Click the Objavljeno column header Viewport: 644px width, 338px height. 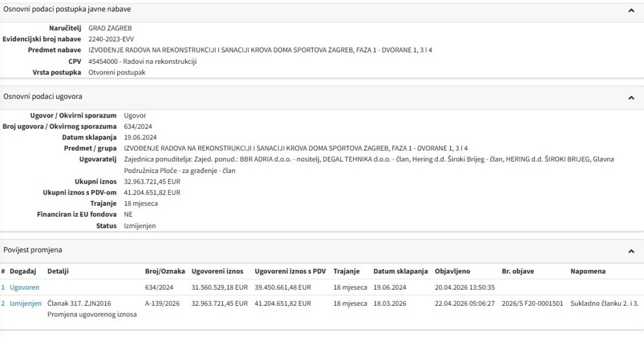pyautogui.click(x=452, y=271)
